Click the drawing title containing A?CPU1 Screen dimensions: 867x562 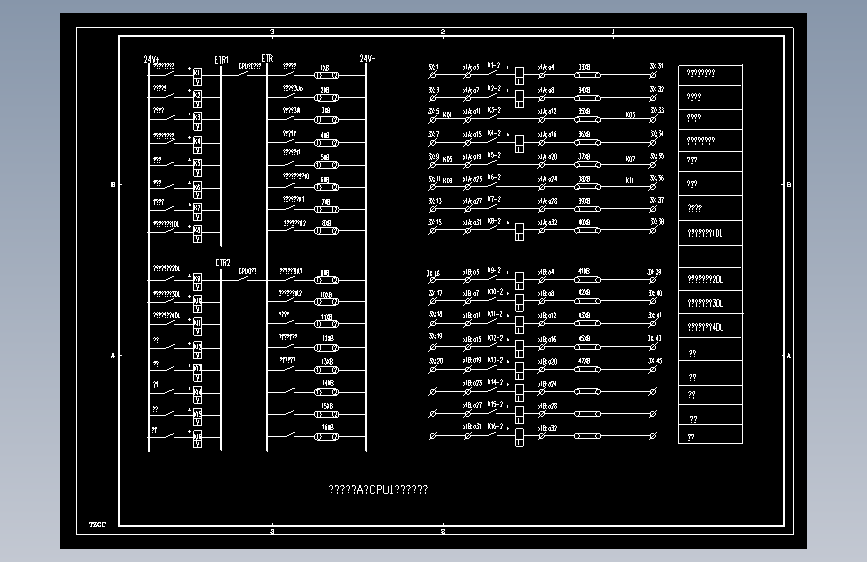tap(378, 490)
